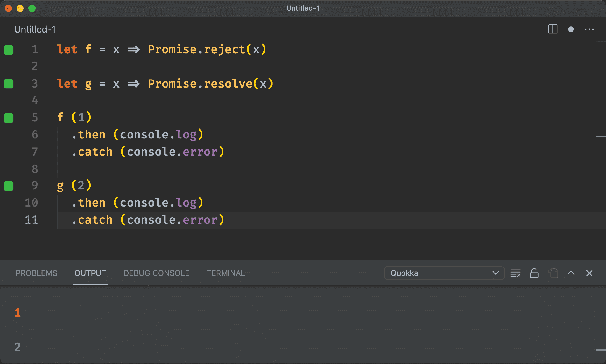The height and width of the screenshot is (364, 606).
Task: Click the unsaved changes dot indicator
Action: (x=571, y=29)
